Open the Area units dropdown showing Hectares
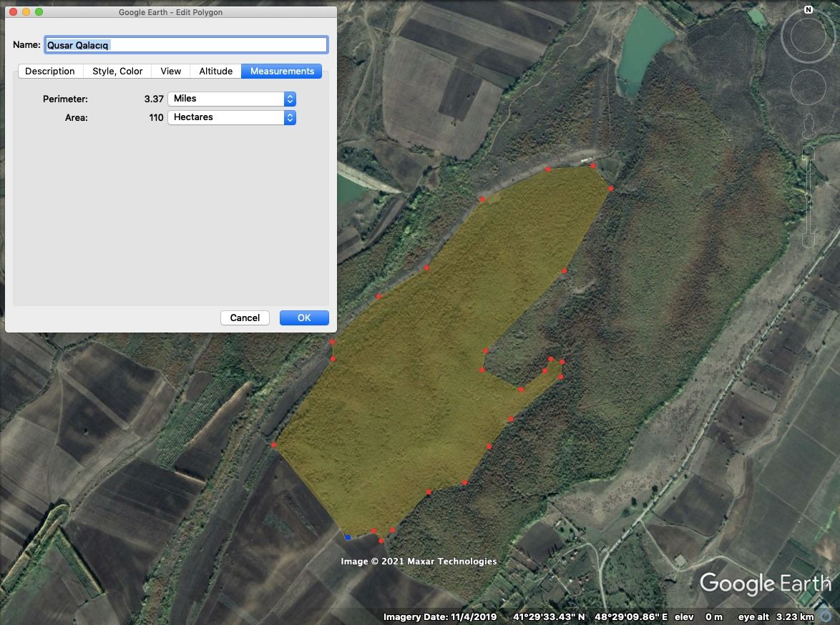 [x=231, y=117]
